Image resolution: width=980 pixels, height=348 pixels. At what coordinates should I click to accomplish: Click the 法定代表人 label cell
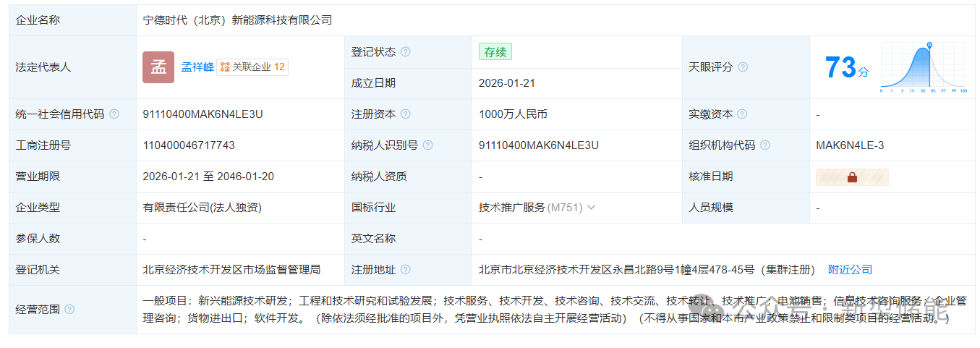pos(72,67)
